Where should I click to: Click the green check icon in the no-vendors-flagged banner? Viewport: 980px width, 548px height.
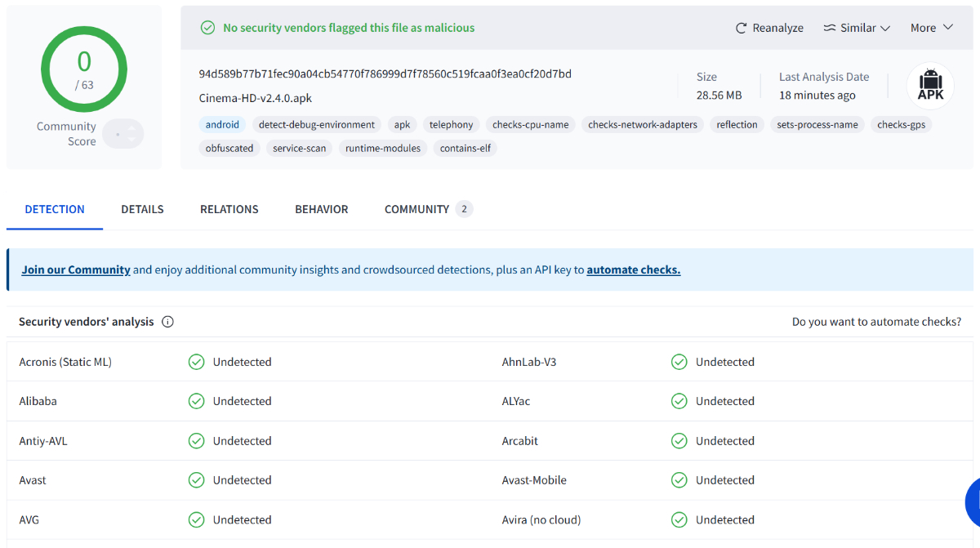[x=208, y=28]
